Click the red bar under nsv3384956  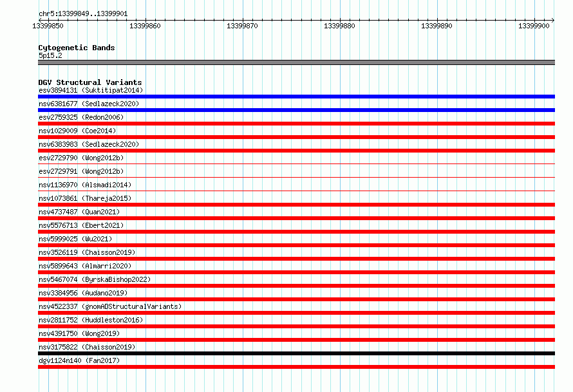point(296,299)
